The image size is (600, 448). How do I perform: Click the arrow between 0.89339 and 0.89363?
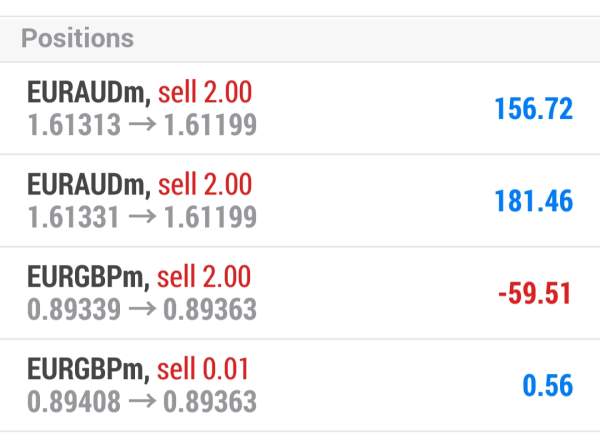click(143, 308)
